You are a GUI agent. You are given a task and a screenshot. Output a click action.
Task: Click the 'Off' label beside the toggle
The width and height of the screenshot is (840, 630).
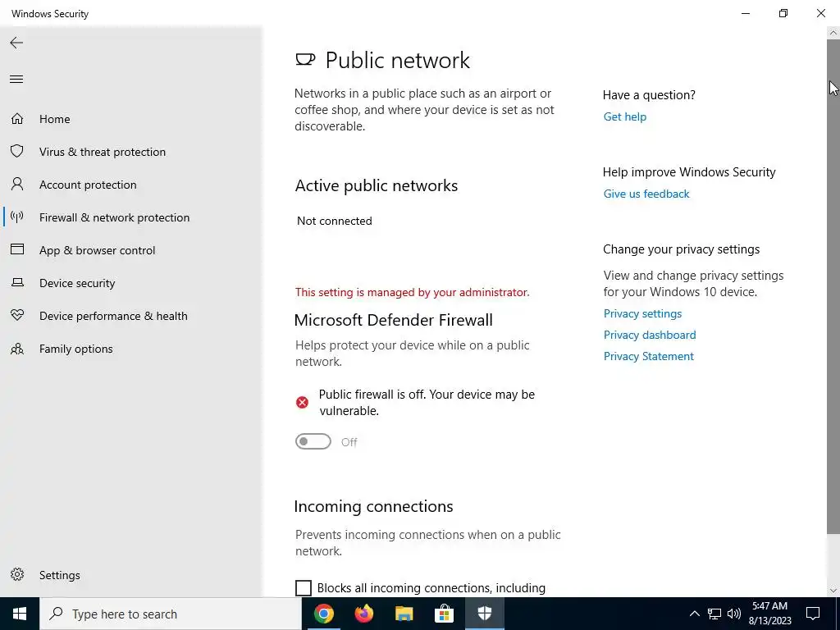click(349, 442)
